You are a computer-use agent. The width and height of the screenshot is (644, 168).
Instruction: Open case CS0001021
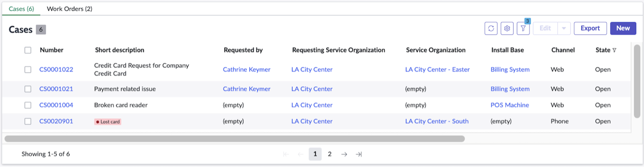point(56,89)
